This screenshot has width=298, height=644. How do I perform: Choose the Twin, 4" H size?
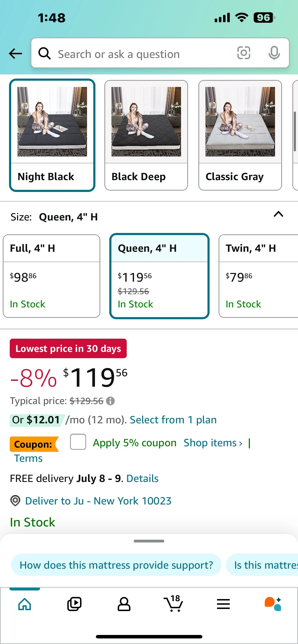(258, 276)
